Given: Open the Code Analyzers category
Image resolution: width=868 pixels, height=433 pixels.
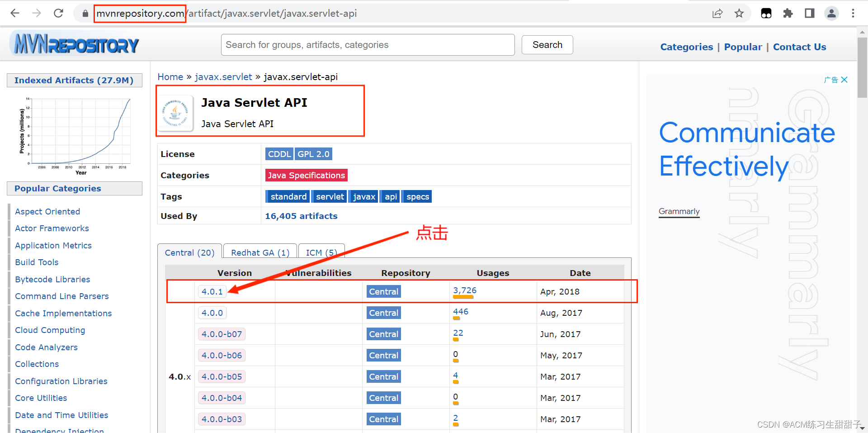Looking at the screenshot, I should [46, 347].
